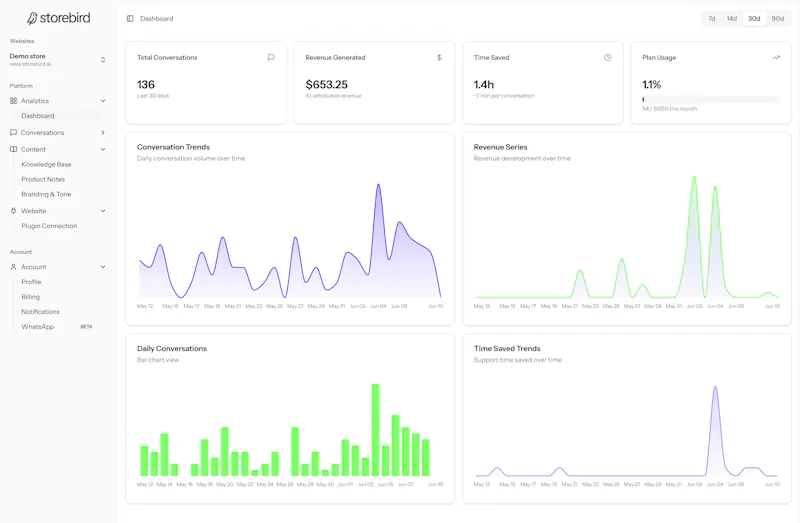The height and width of the screenshot is (523, 800).
Task: Click the Time Saved Trends chart title
Action: point(507,348)
